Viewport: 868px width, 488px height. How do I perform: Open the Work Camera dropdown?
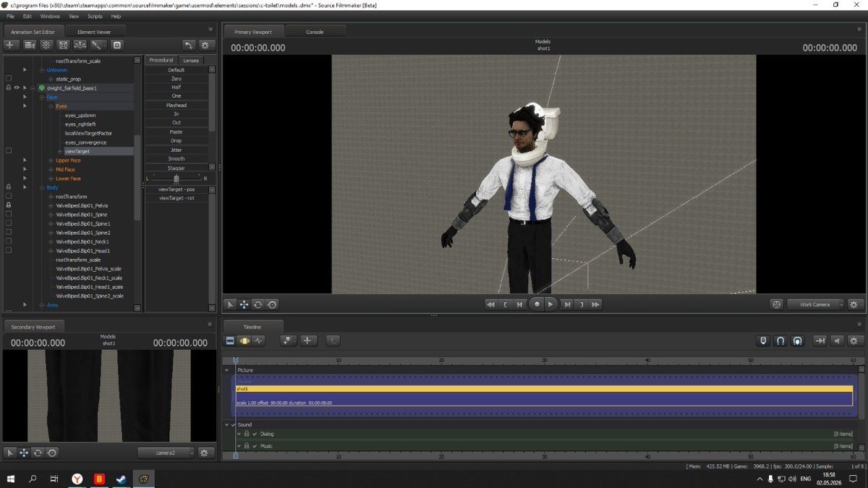pyautogui.click(x=816, y=304)
